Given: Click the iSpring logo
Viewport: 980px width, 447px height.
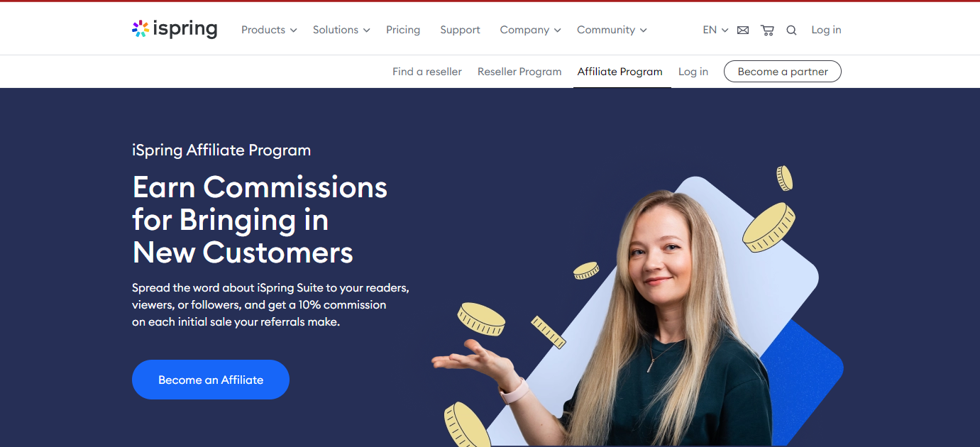Looking at the screenshot, I should [x=175, y=29].
